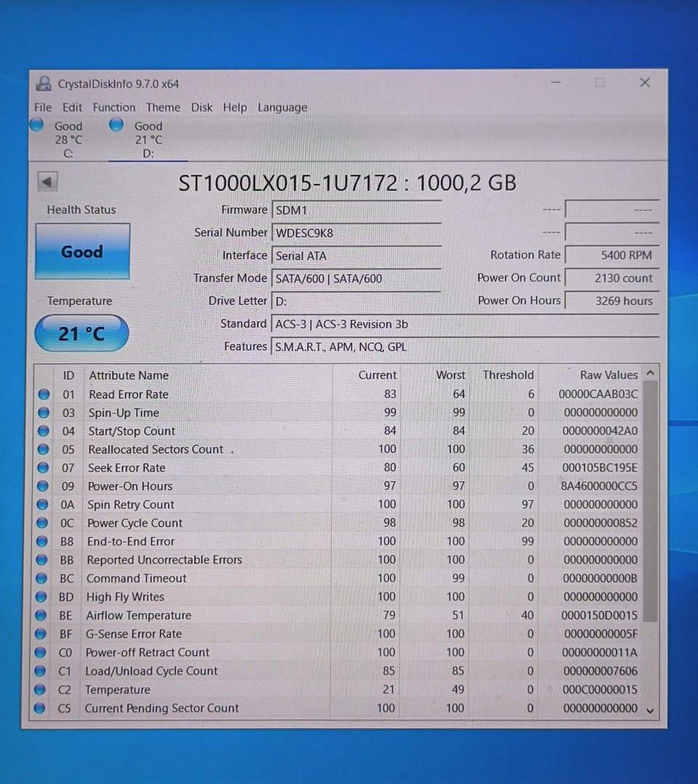Click the Threshold column header
This screenshot has width=698, height=784.
[508, 375]
